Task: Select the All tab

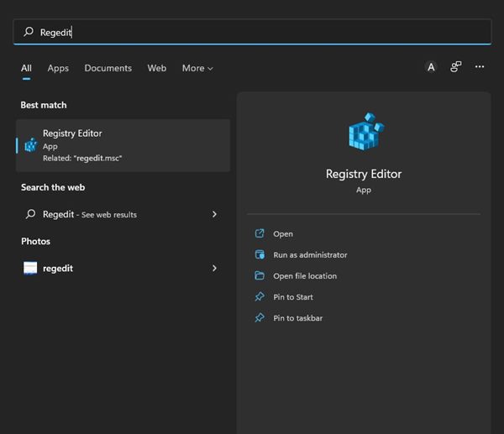Action: click(x=26, y=68)
